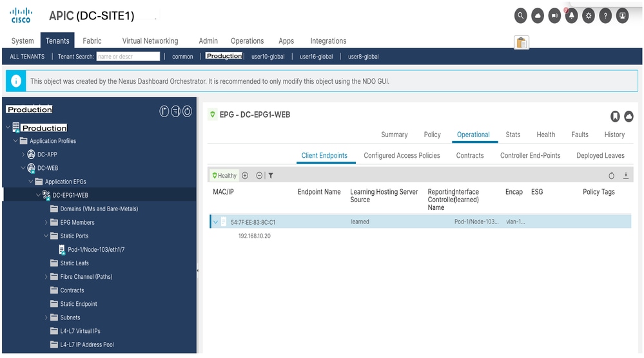Open the Integrations menu tab
This screenshot has width=644, height=358.
click(x=328, y=41)
